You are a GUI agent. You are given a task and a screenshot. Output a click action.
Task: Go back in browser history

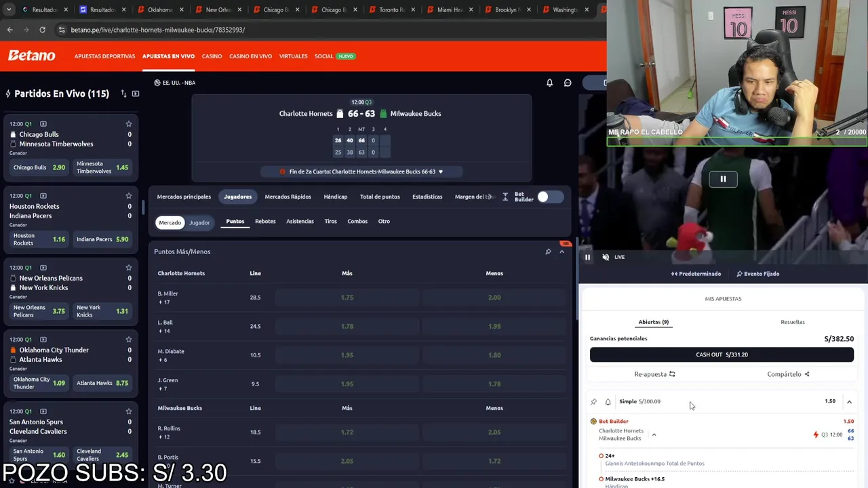[x=9, y=30]
